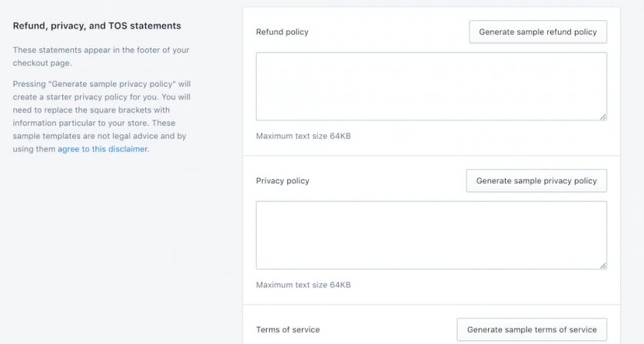Click inside the Privacy policy text area
The height and width of the screenshot is (344, 644).
coord(431,235)
